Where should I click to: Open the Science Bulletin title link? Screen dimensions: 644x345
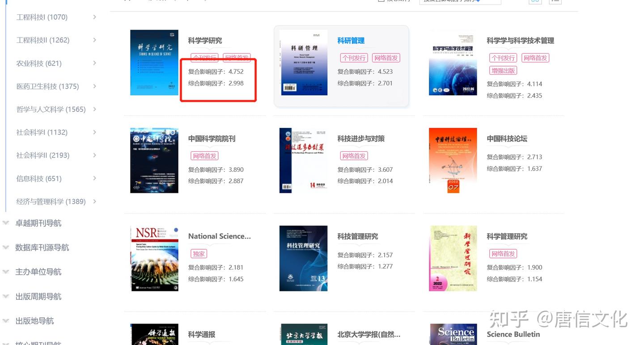[x=513, y=334]
